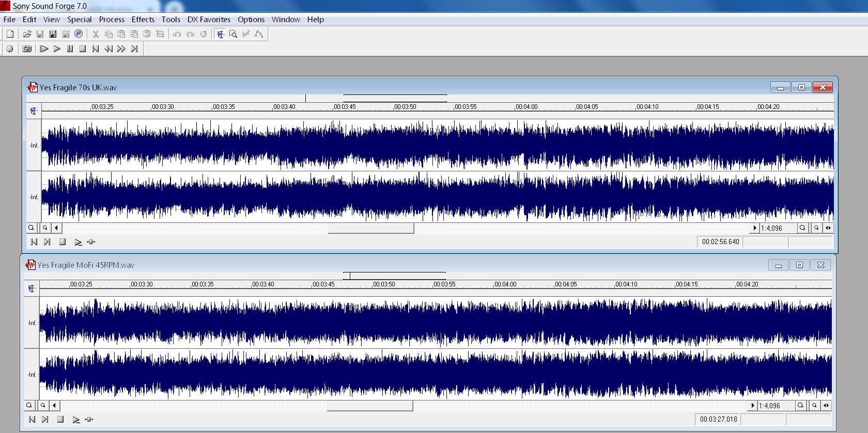
Task: Click Play in main transport bar
Action: 57,49
